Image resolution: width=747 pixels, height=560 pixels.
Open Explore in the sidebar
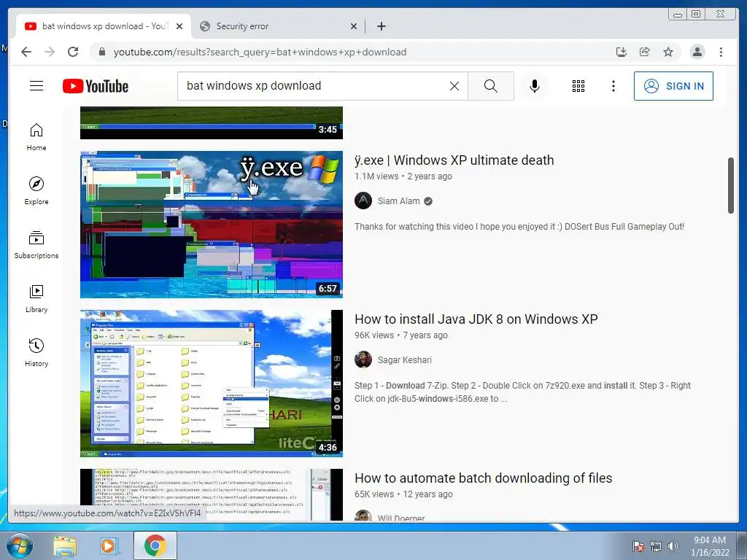pos(36,191)
